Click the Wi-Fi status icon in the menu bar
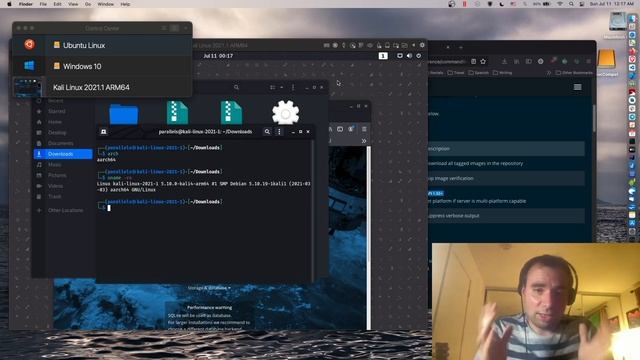Screen dimensions: 640x360 (560, 4)
